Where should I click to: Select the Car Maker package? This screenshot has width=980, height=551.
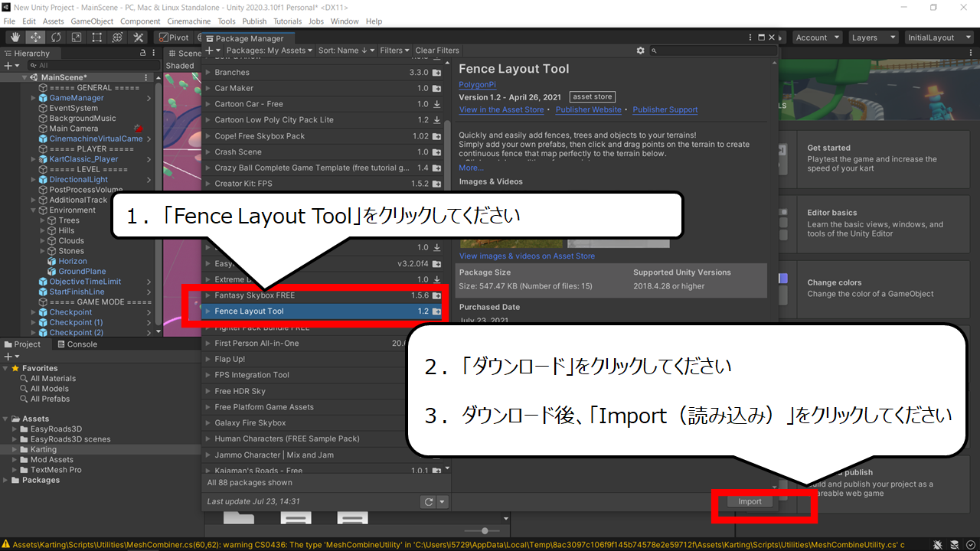point(322,88)
